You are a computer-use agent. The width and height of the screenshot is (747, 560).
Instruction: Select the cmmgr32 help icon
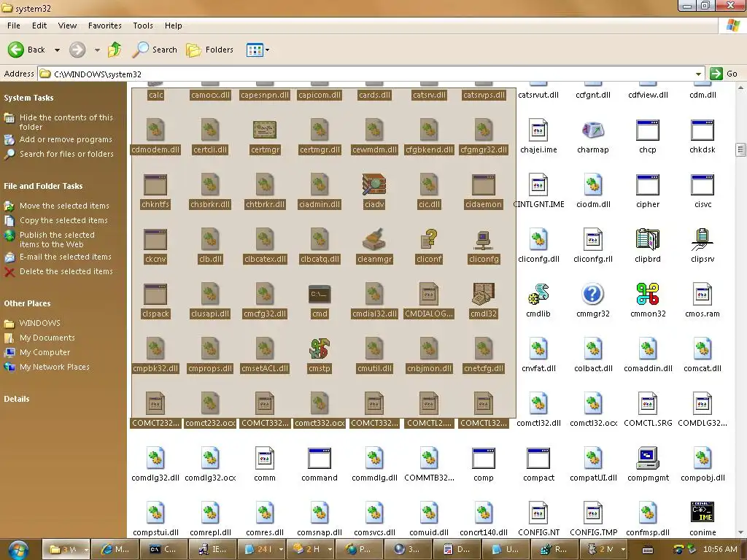[x=592, y=295]
